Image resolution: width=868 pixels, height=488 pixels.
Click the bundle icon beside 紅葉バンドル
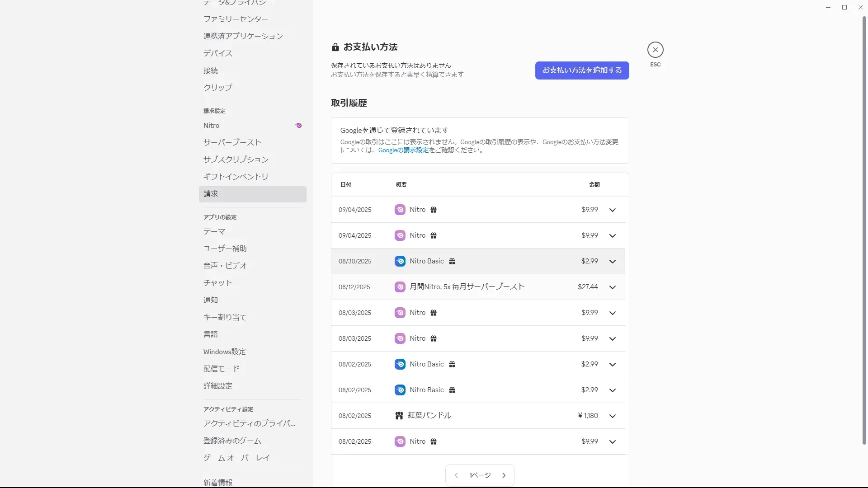(399, 416)
